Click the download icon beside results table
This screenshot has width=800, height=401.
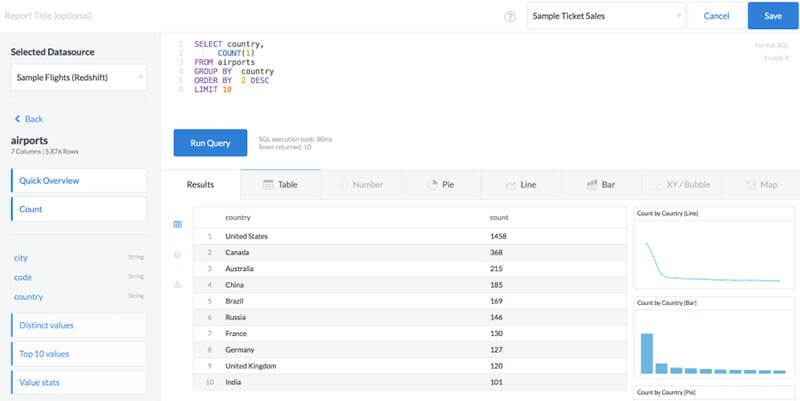pos(178,284)
